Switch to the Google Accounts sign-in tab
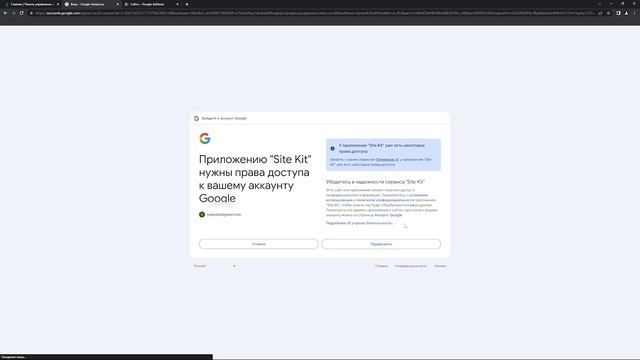Screen dimensions: 640x360 tap(91, 4)
